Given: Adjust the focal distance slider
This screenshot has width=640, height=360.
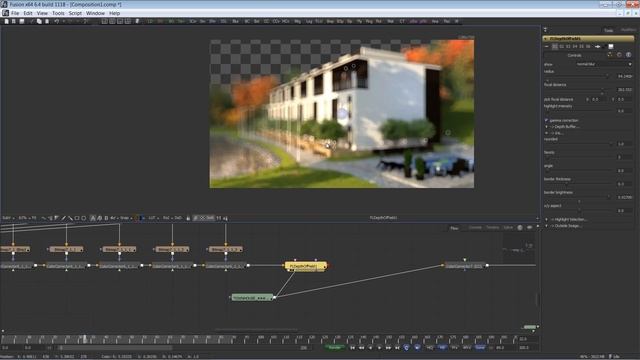Looking at the screenshot, I should click(578, 89).
